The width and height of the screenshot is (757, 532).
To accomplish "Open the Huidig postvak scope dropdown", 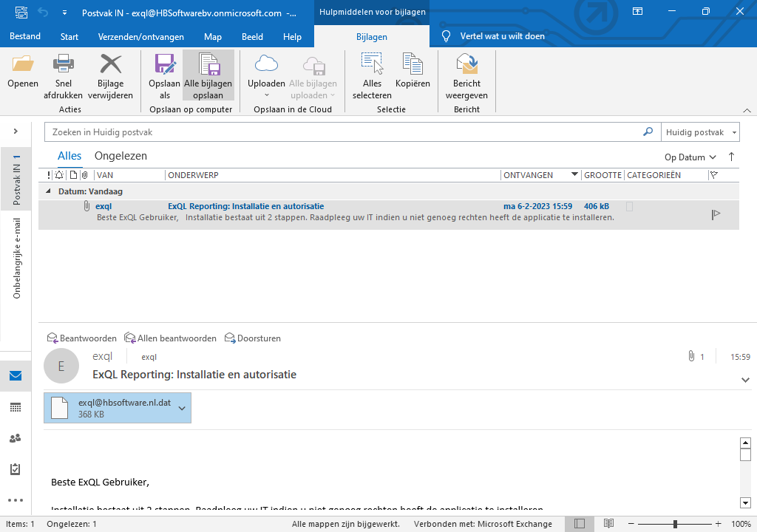I will pyautogui.click(x=699, y=132).
